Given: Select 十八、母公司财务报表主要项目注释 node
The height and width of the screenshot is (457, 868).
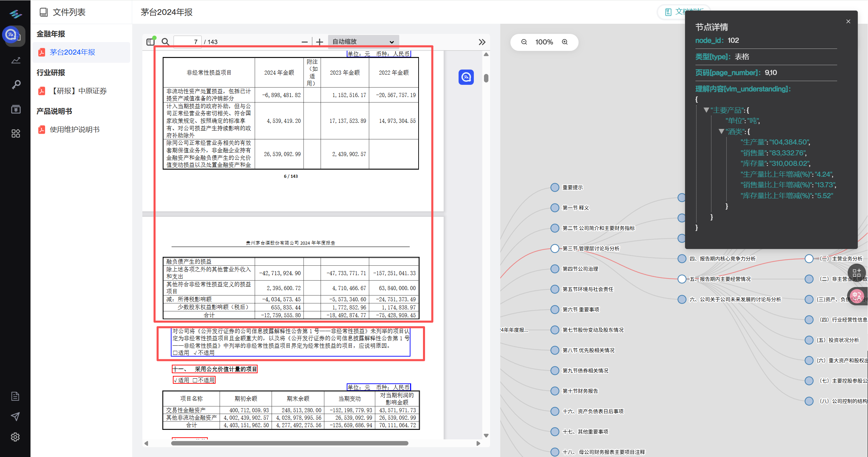Looking at the screenshot, I should [x=555, y=452].
